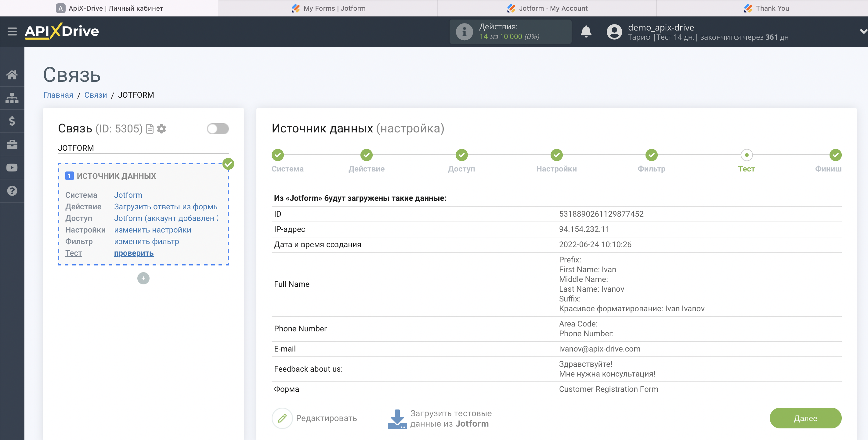Open the Связи breadcrumb link

coord(96,95)
